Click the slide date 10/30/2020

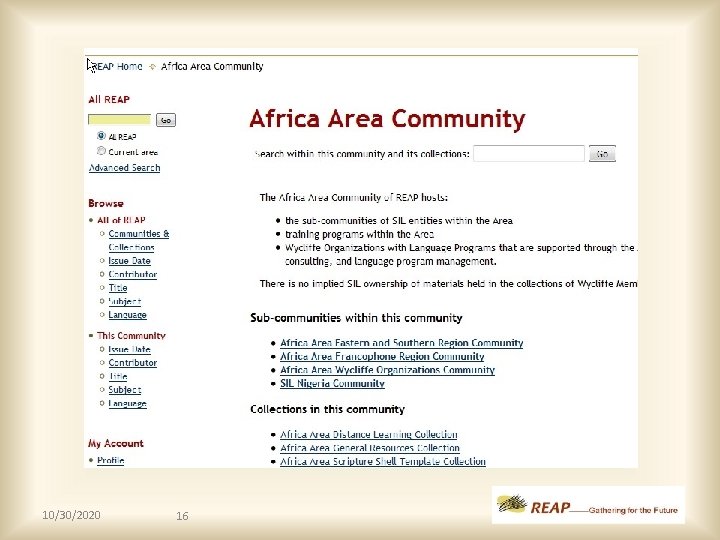pos(71,515)
